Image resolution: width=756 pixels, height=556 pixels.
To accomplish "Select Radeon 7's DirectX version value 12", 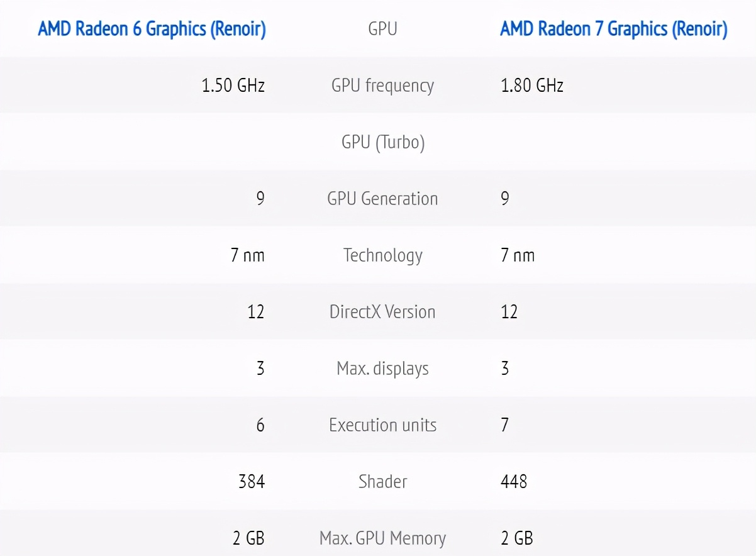I will [x=509, y=312].
